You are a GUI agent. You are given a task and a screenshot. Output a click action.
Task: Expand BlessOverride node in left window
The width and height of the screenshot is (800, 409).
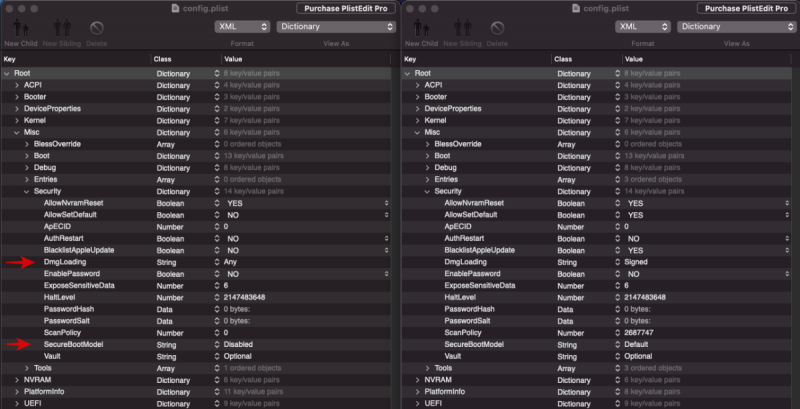(x=27, y=144)
